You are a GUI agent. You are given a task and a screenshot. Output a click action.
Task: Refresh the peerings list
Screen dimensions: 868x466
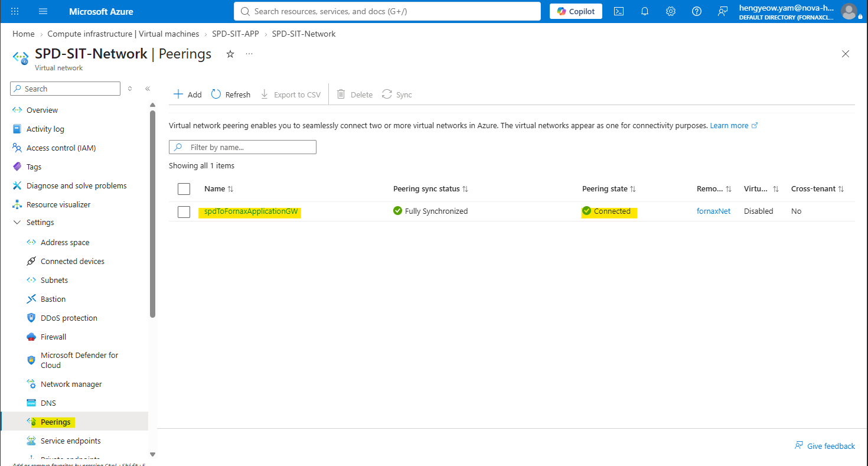tap(231, 94)
